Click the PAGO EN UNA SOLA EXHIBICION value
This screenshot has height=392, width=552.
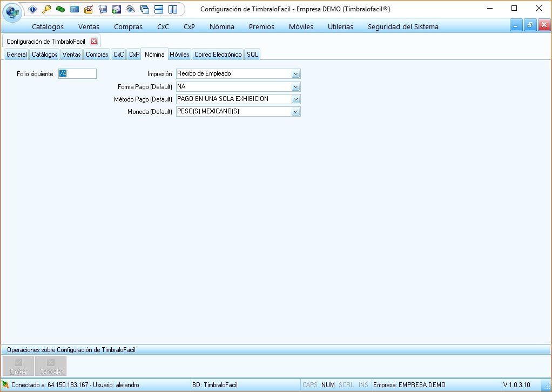[x=223, y=99]
